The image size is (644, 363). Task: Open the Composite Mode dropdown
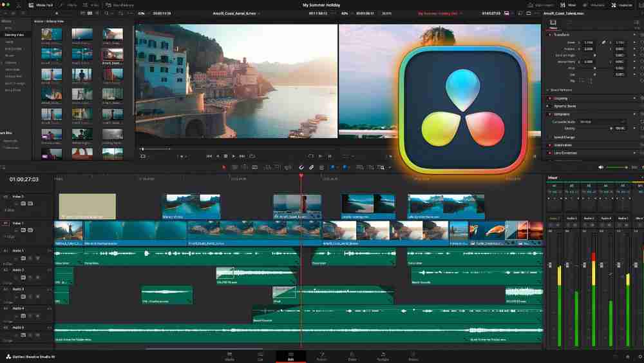(x=602, y=122)
